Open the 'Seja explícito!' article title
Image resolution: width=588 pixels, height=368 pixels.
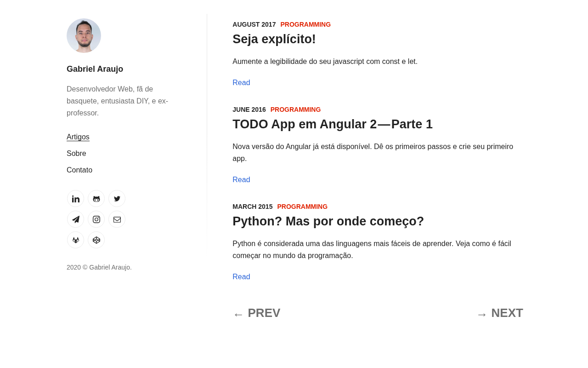(x=274, y=39)
